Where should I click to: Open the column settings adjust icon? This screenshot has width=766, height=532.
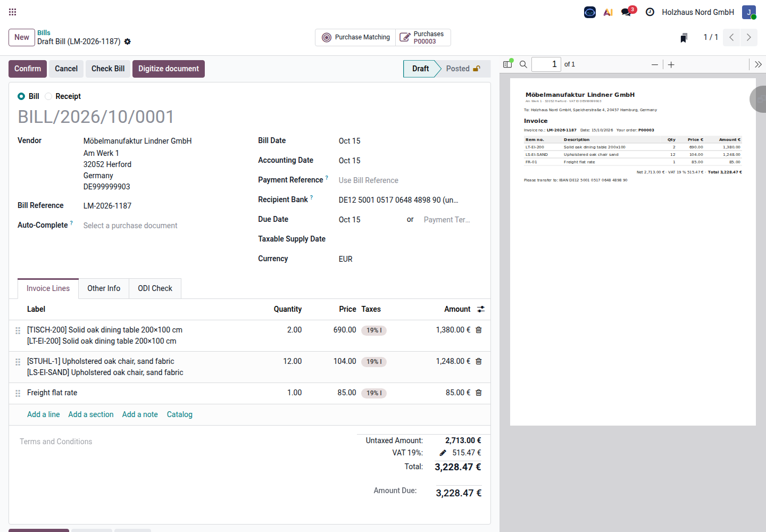(481, 309)
